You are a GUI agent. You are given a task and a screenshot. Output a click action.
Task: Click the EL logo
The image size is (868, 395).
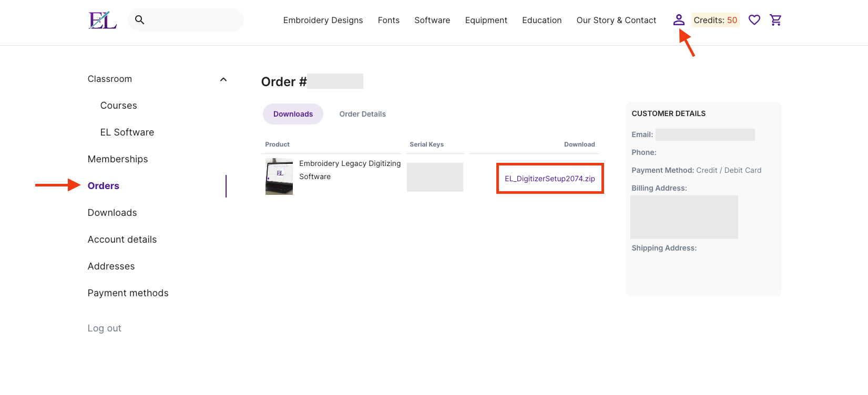pos(103,20)
